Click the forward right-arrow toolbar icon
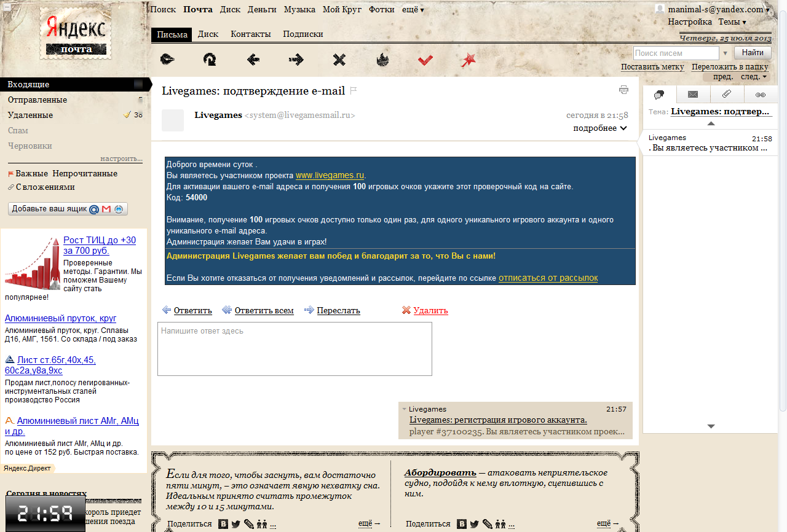 296,60
